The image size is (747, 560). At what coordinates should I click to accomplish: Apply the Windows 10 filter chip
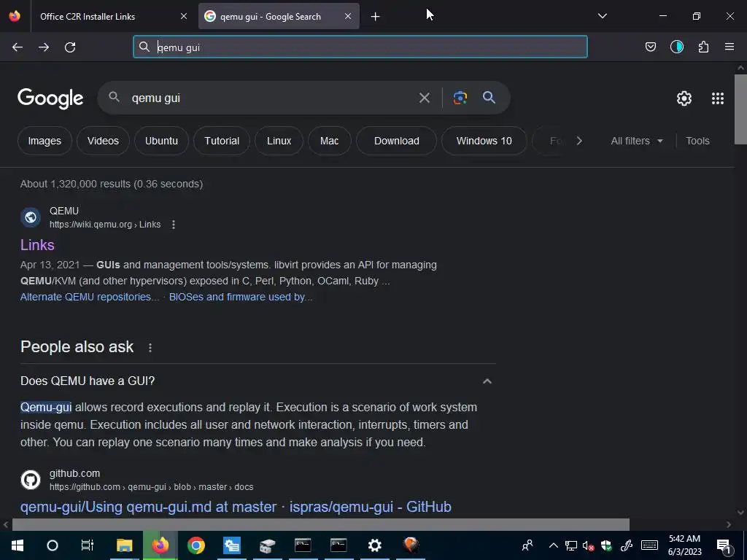[484, 141]
